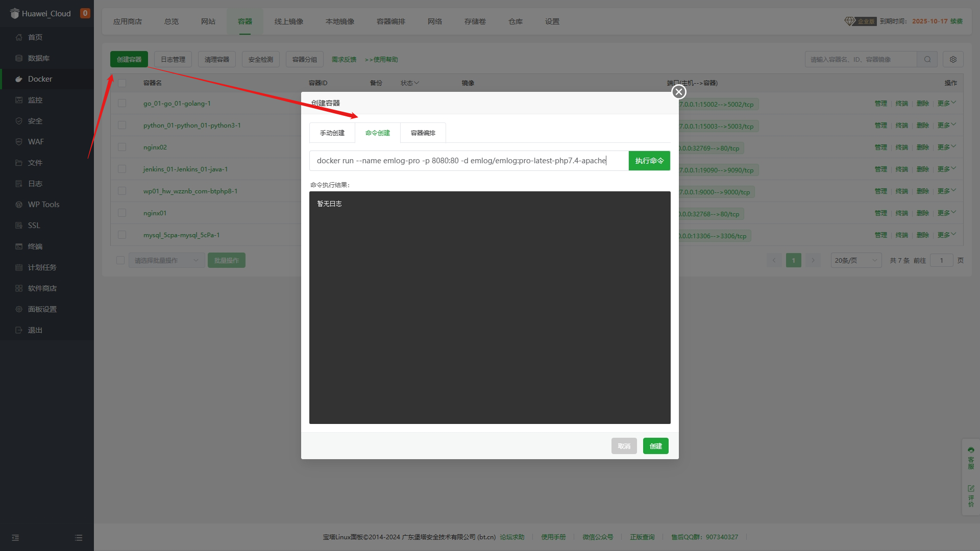980x551 pixels.
Task: Click the shield icon beside 安全
Action: (19, 121)
